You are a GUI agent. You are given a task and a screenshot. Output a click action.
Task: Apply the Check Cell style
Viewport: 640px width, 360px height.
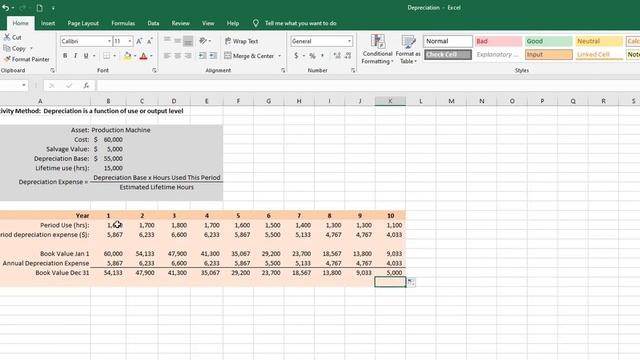pos(448,55)
